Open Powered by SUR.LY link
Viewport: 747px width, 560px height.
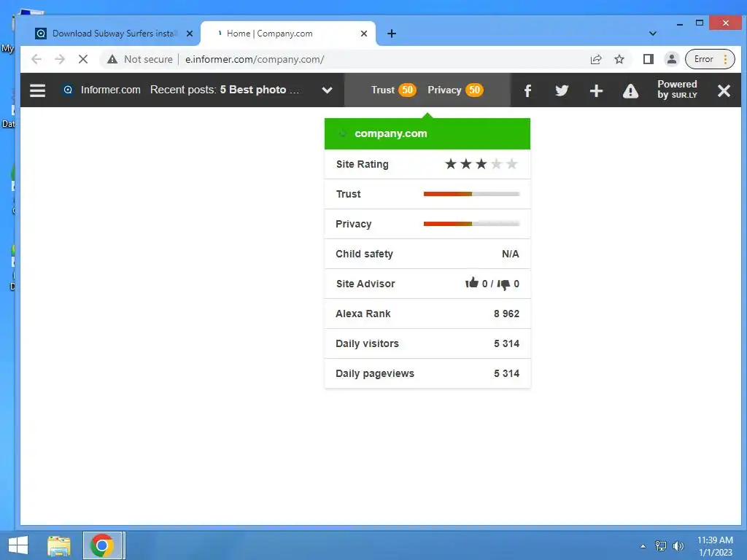[677, 90]
